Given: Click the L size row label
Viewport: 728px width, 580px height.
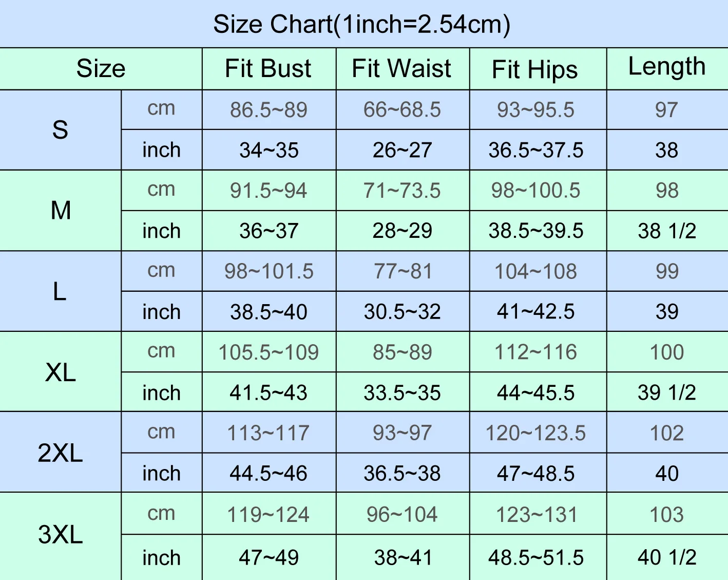Looking at the screenshot, I should [60, 292].
